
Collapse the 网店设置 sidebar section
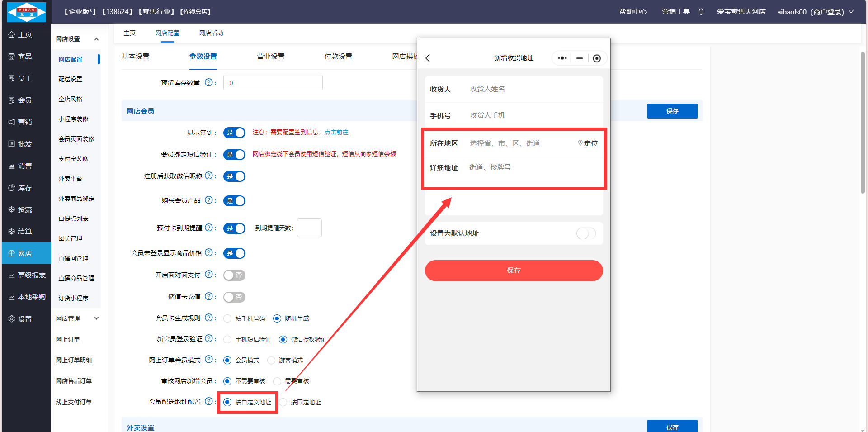96,39
